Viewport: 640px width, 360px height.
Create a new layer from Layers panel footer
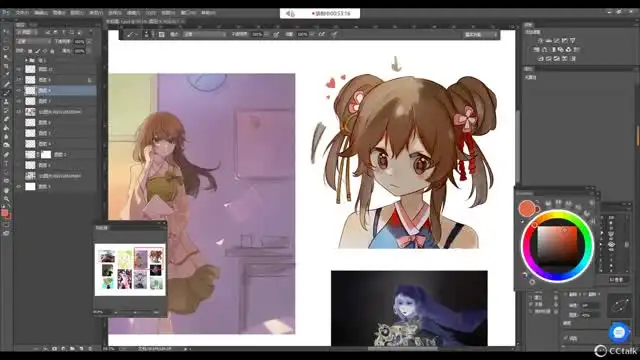81,349
